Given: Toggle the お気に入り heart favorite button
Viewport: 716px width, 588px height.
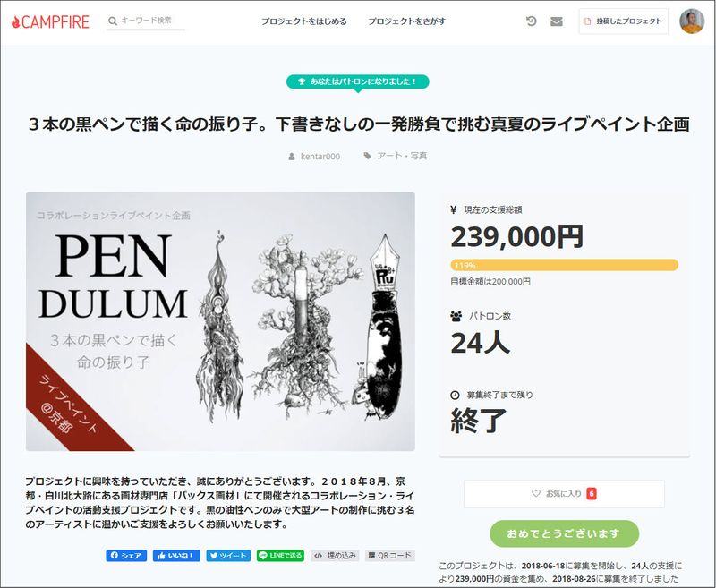Looking at the screenshot, I should [565, 493].
